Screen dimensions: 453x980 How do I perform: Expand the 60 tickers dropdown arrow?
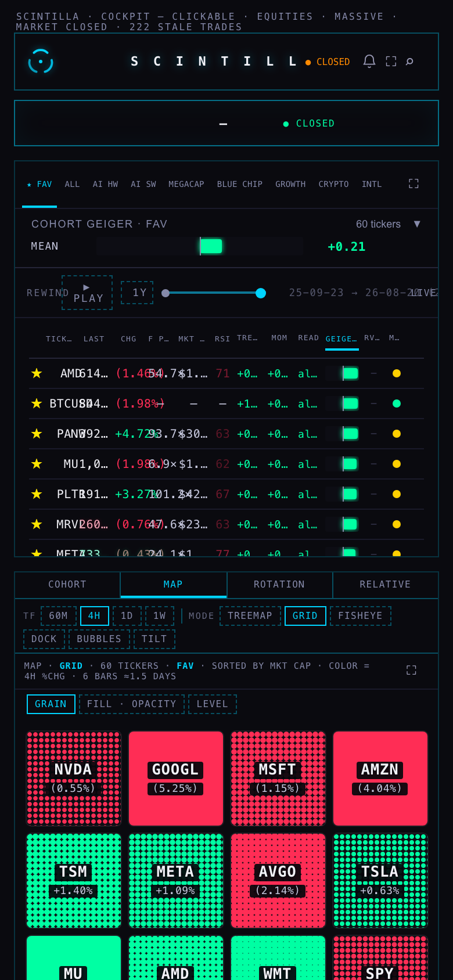click(417, 224)
